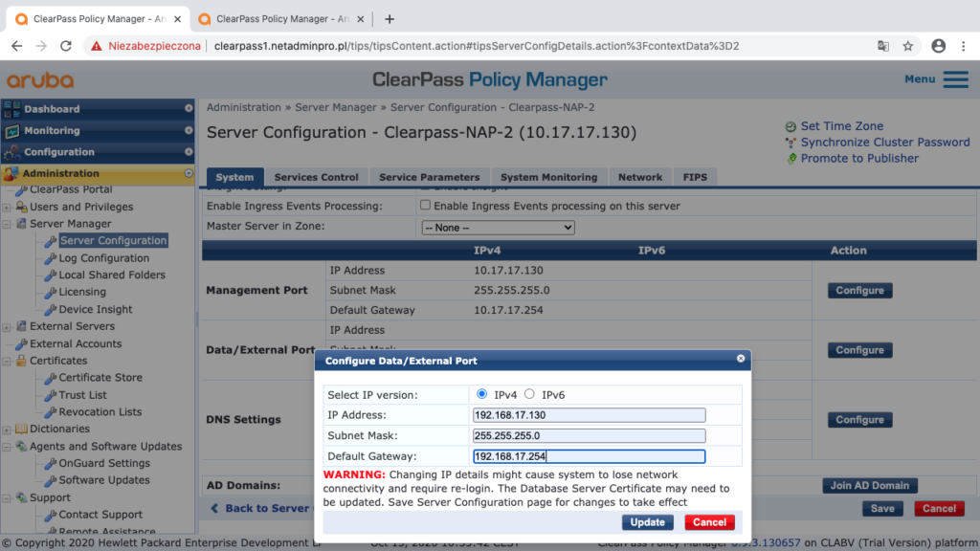The width and height of the screenshot is (980, 551).
Task: Collapse the Server Manager tree node
Action: 7,224
